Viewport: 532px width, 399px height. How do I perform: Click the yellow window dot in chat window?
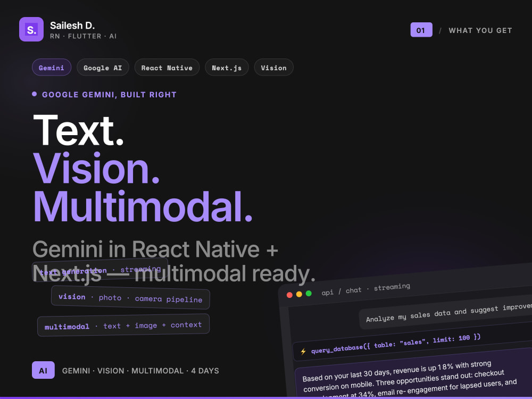pos(299,294)
